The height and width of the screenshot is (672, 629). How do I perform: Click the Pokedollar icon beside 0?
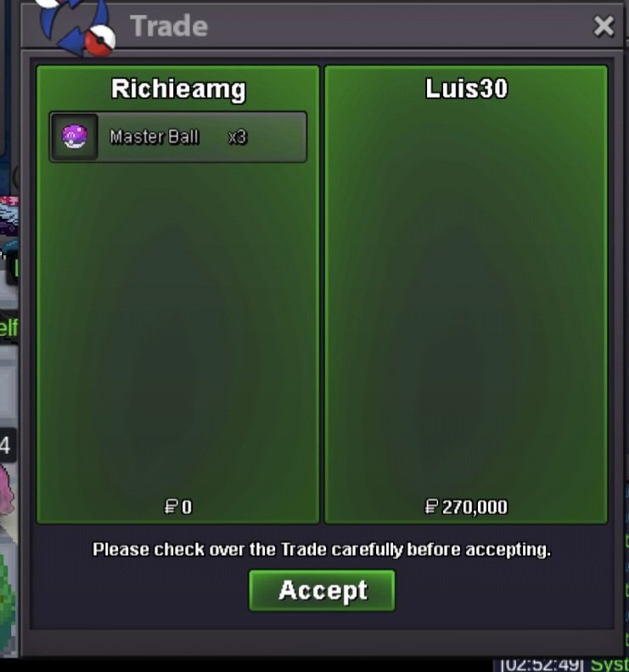pos(171,507)
